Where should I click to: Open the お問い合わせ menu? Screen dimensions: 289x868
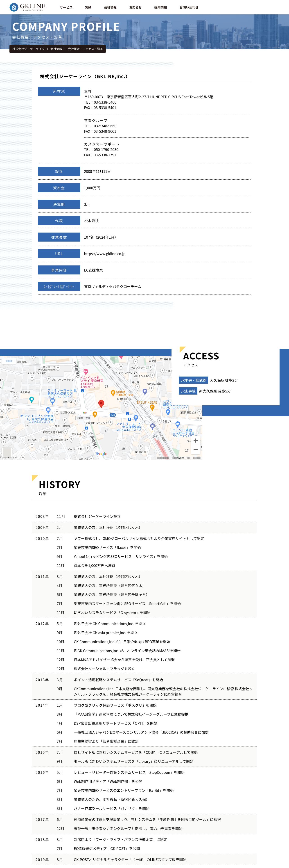click(189, 7)
